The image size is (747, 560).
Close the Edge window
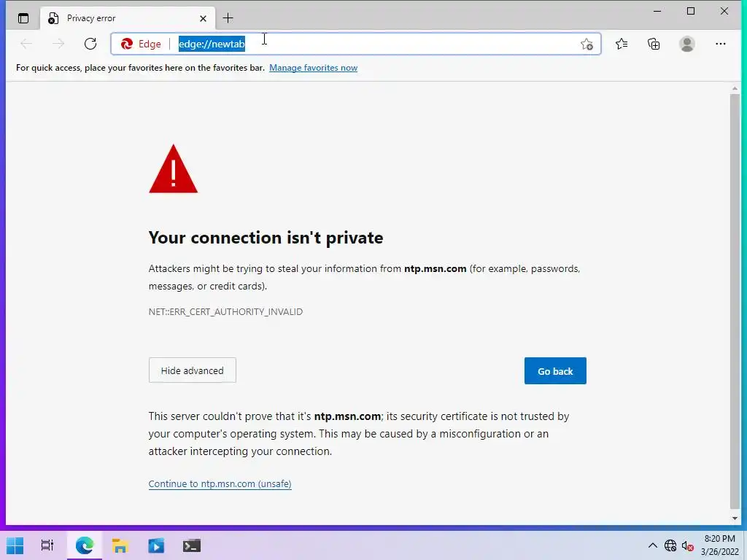[724, 11]
